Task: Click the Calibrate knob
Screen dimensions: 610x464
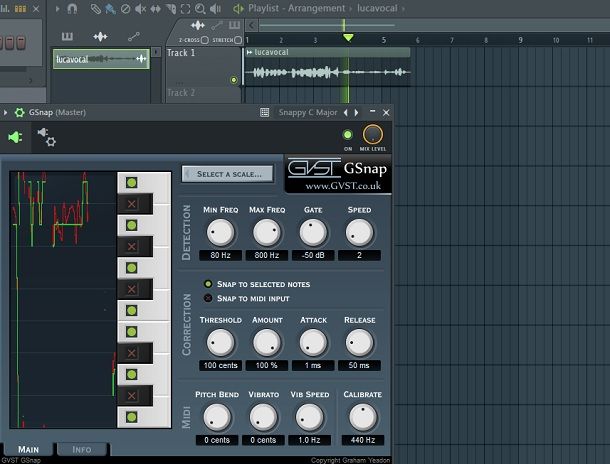Action: coord(363,417)
